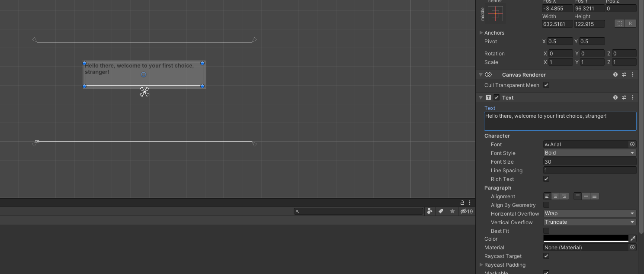Toggle Rich Text checkbox
The image size is (644, 274).
[546, 179]
